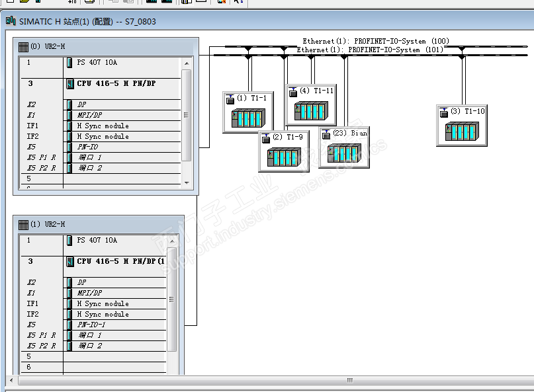Viewport: 534px width, 392px height.
Task: Click the rack 0 scroll down arrow
Action: tap(187, 182)
